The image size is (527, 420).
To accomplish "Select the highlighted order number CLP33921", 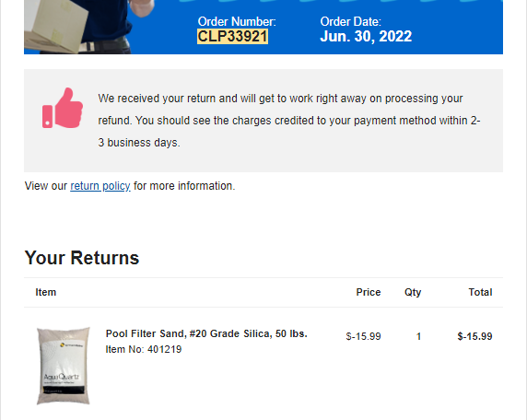I will (x=232, y=36).
